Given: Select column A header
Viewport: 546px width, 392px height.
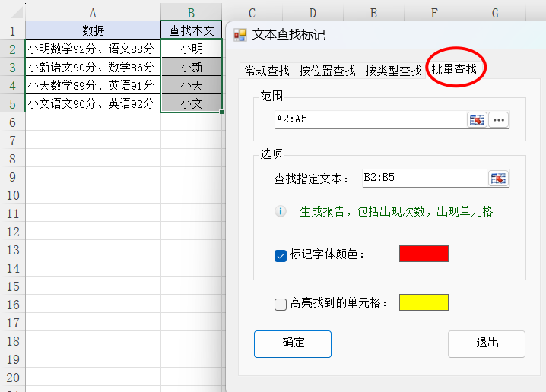Looking at the screenshot, I should pyautogui.click(x=93, y=12).
